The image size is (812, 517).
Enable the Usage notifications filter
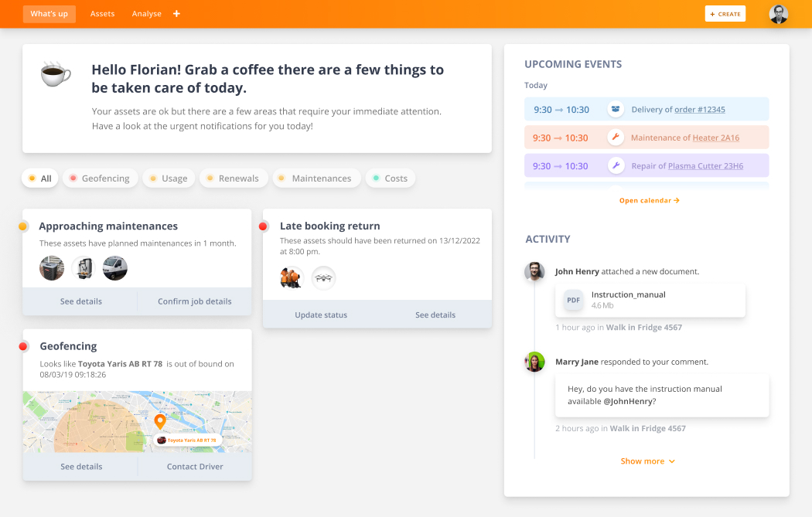point(168,178)
